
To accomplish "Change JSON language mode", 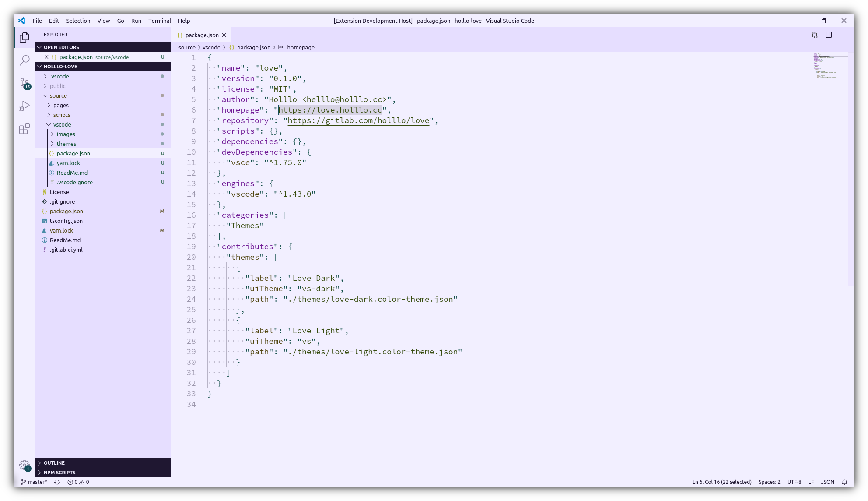I will click(x=827, y=482).
